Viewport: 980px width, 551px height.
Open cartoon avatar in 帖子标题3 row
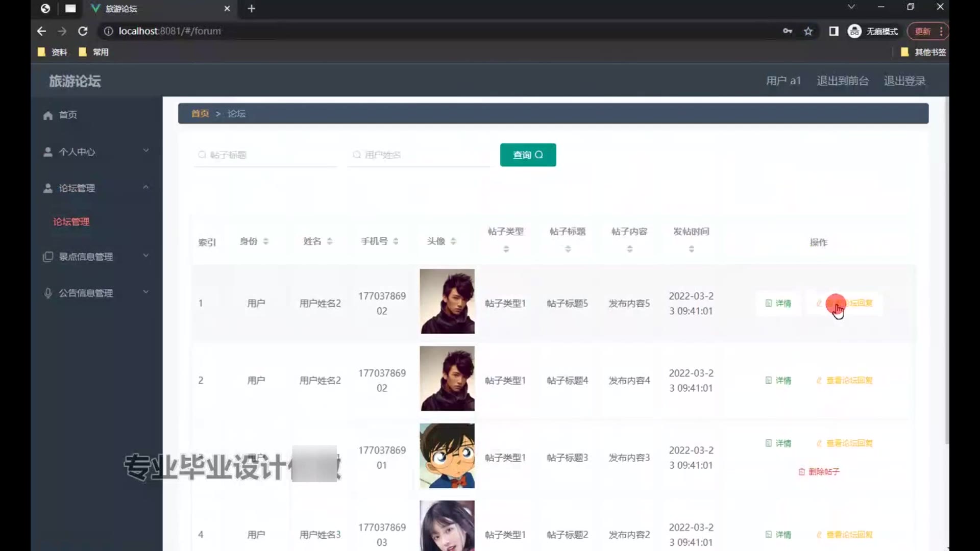tap(447, 456)
